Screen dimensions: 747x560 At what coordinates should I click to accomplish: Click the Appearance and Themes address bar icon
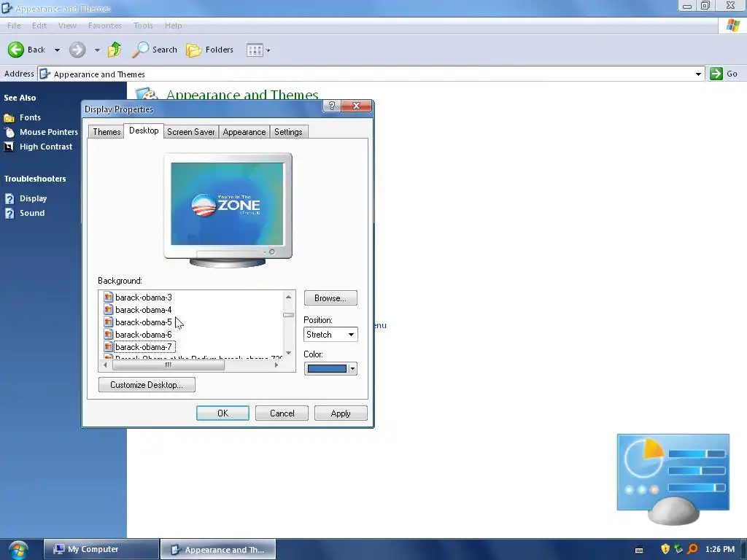coord(44,74)
